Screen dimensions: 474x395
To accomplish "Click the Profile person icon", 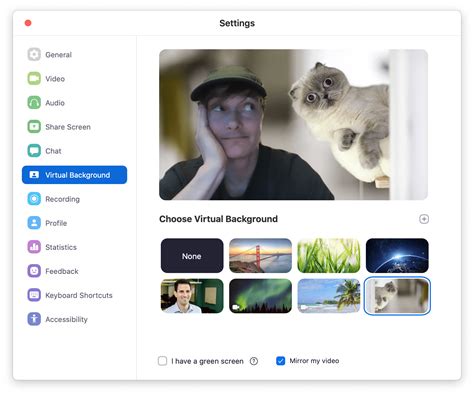I will tap(34, 223).
